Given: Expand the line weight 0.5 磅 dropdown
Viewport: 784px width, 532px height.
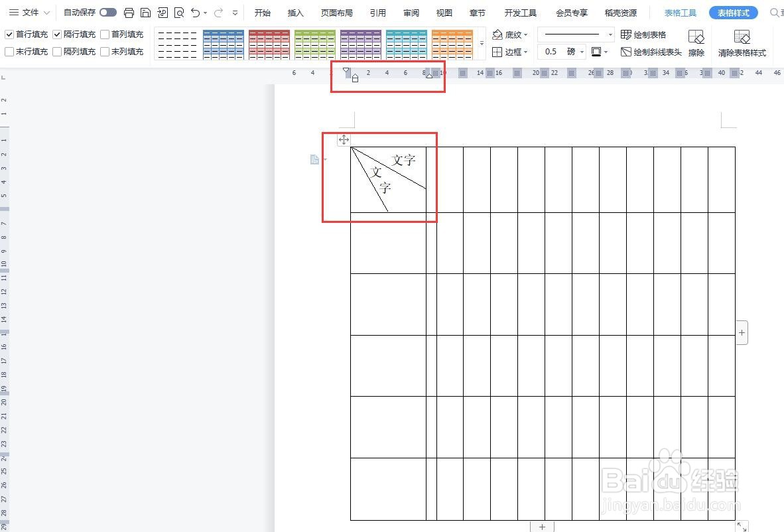Looking at the screenshot, I should [582, 51].
